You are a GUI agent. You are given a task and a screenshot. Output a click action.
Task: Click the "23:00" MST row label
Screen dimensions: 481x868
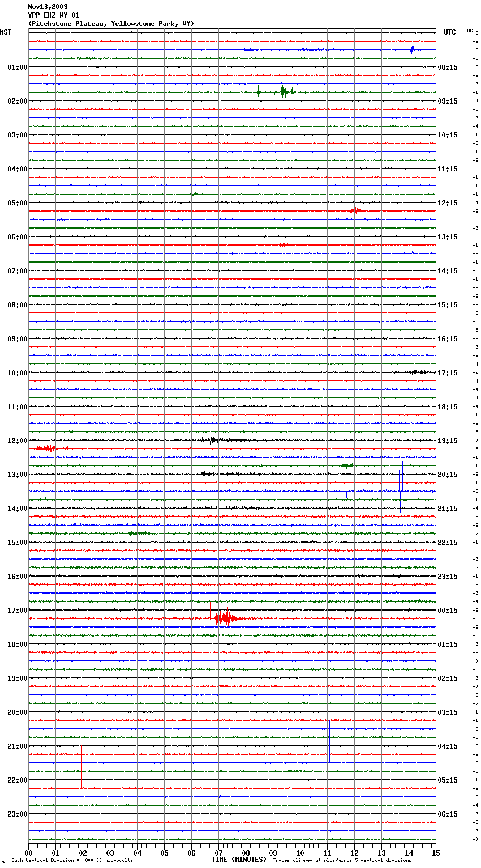(18, 814)
